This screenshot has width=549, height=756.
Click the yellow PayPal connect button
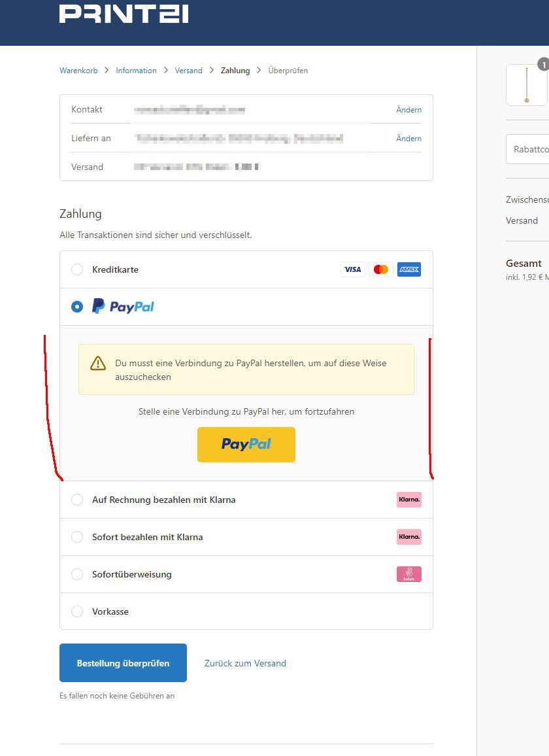pos(246,445)
